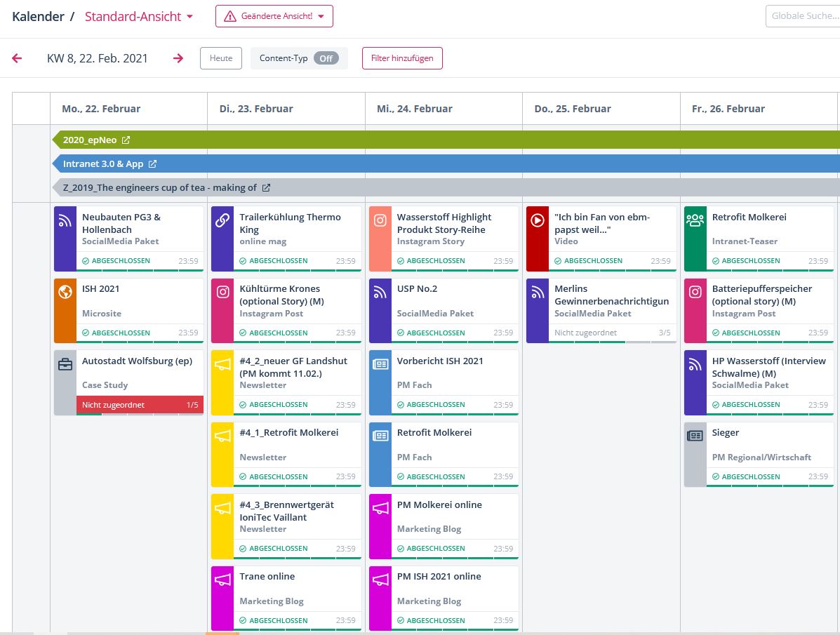Click the people icon on Retrofit Molkerei Intranet-Teaser
840x635 pixels.
pyautogui.click(x=695, y=221)
